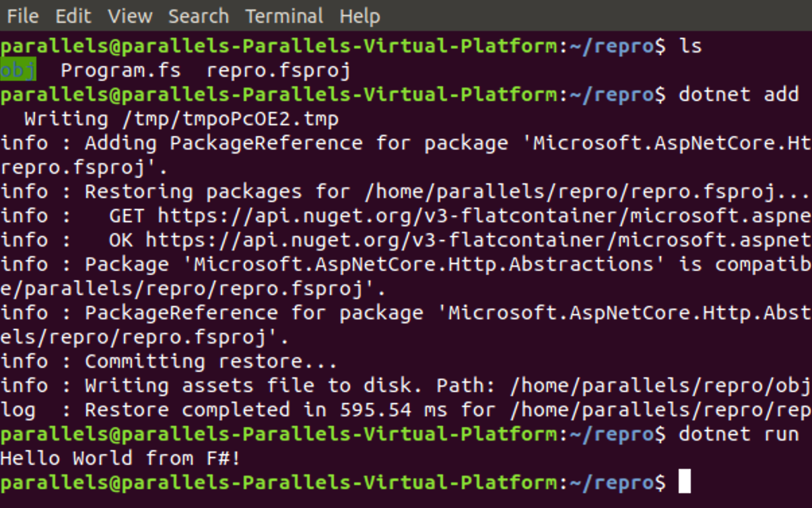The width and height of the screenshot is (812, 508).
Task: Open the View menu
Action: click(130, 16)
